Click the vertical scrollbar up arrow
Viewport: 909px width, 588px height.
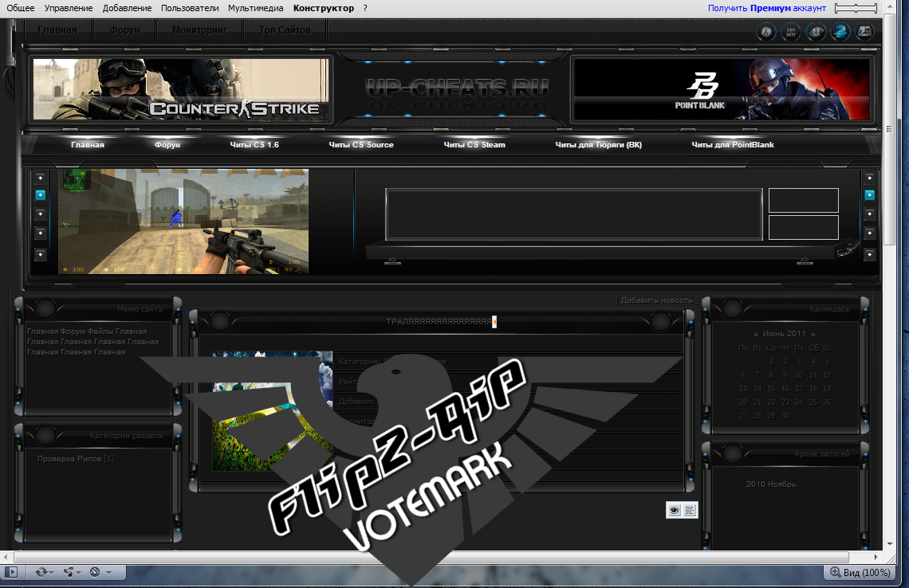click(890, 7)
